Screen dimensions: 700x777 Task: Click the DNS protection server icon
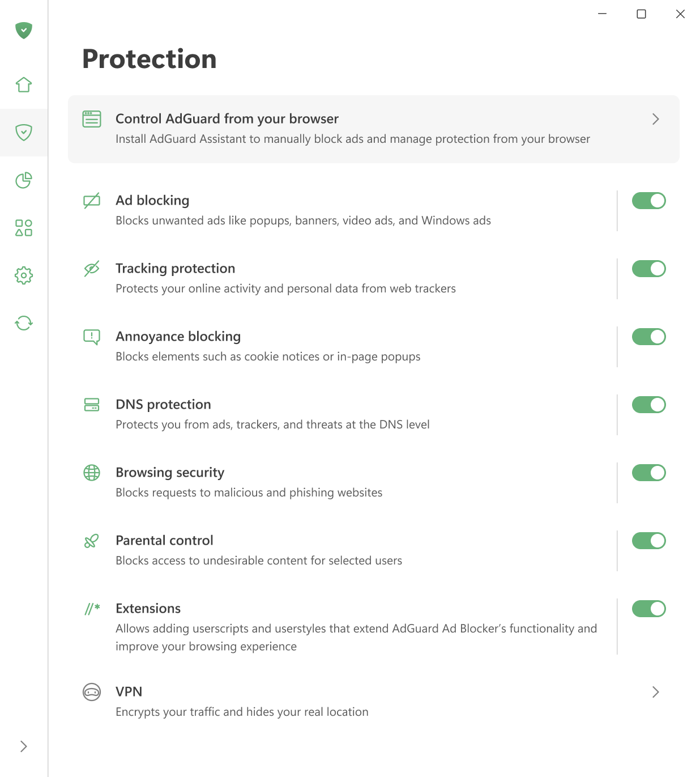(x=91, y=405)
